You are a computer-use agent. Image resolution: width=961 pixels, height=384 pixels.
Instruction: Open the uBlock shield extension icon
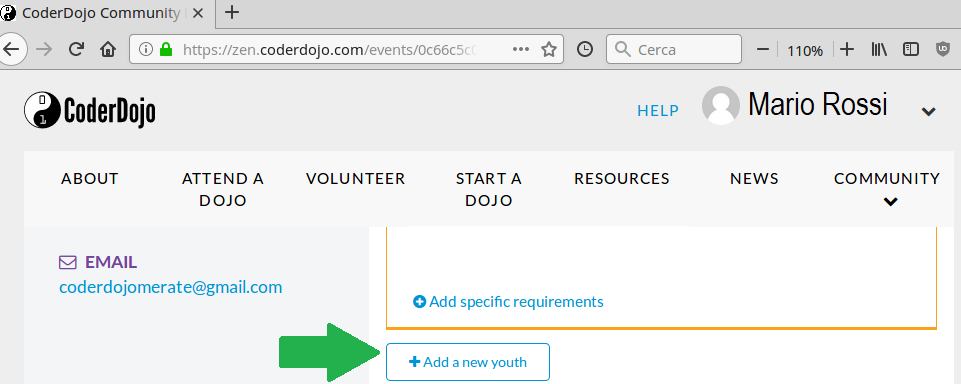(x=943, y=50)
